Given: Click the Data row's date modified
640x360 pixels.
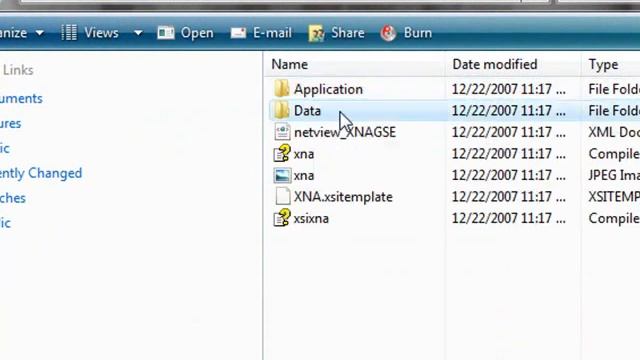Looking at the screenshot, I should [509, 111].
